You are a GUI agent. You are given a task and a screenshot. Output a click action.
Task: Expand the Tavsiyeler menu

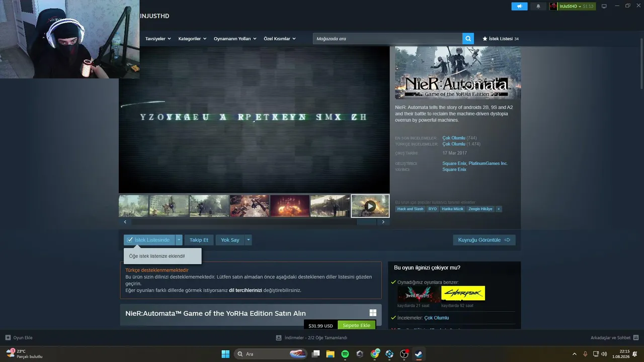158,39
